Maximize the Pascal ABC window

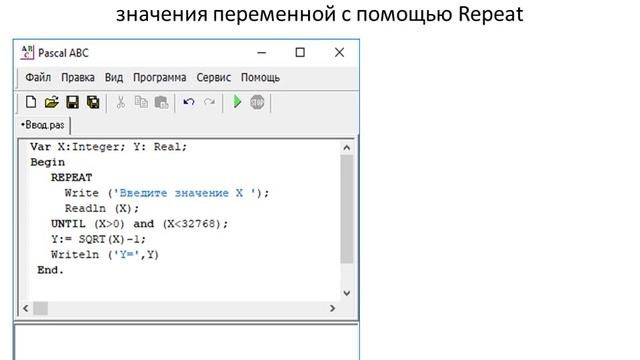300,52
